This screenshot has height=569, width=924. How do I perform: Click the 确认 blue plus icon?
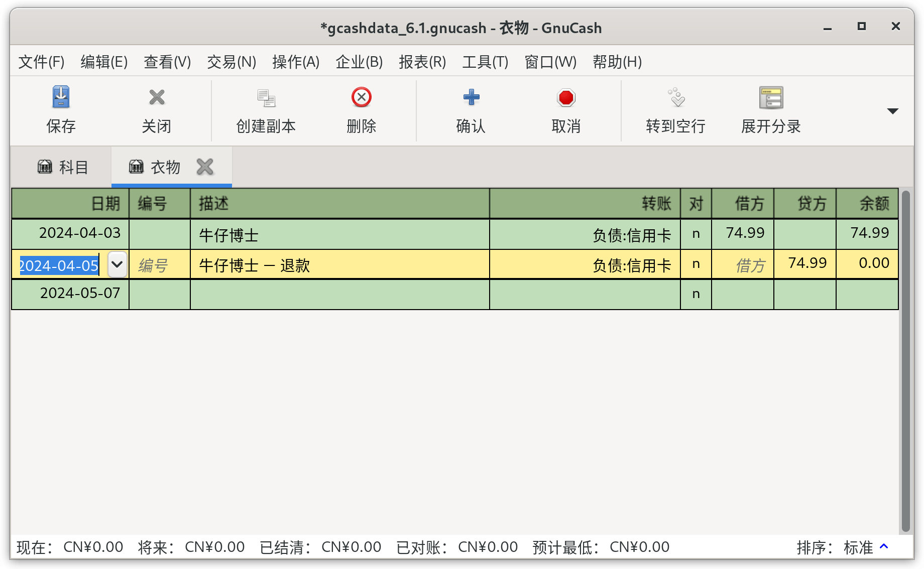click(471, 97)
